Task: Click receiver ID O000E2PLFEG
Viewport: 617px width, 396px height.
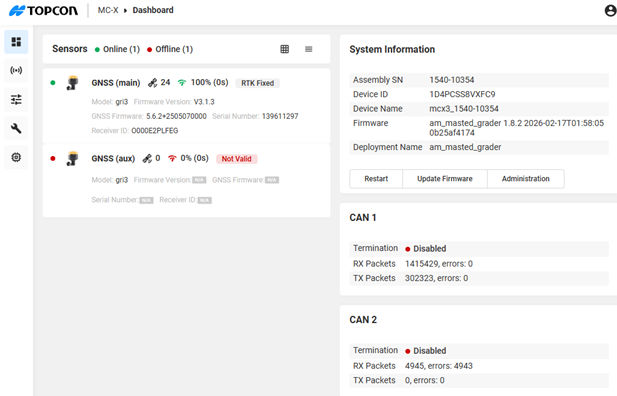Action: [x=155, y=131]
